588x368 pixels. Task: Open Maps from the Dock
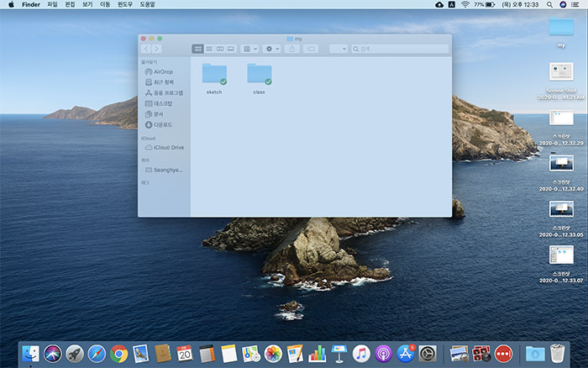pos(251,354)
